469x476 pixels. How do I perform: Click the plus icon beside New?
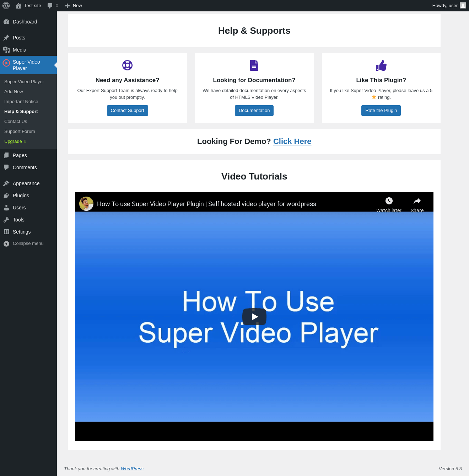pyautogui.click(x=67, y=6)
